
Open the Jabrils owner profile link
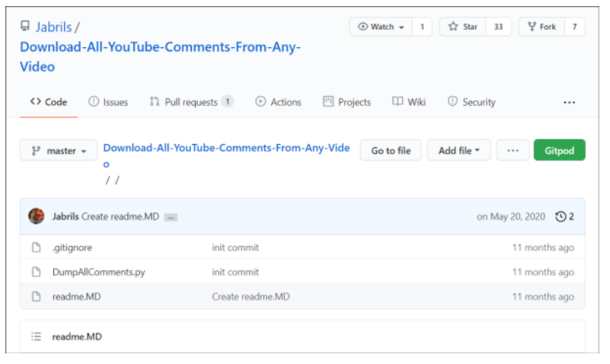[53, 27]
